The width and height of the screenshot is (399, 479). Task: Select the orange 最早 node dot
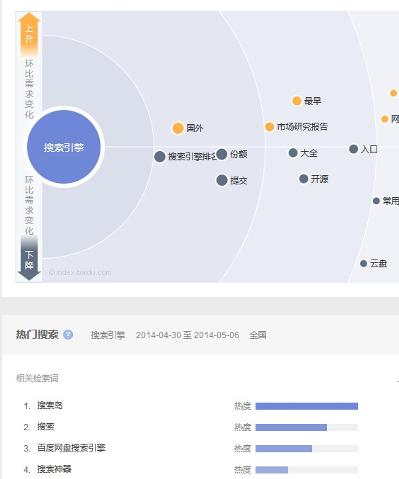tap(297, 101)
